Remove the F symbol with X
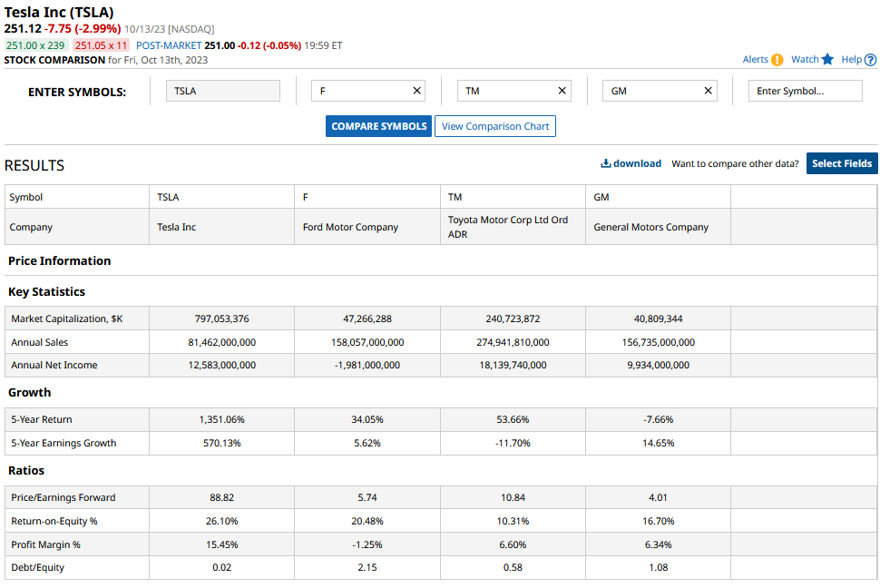 [x=417, y=91]
